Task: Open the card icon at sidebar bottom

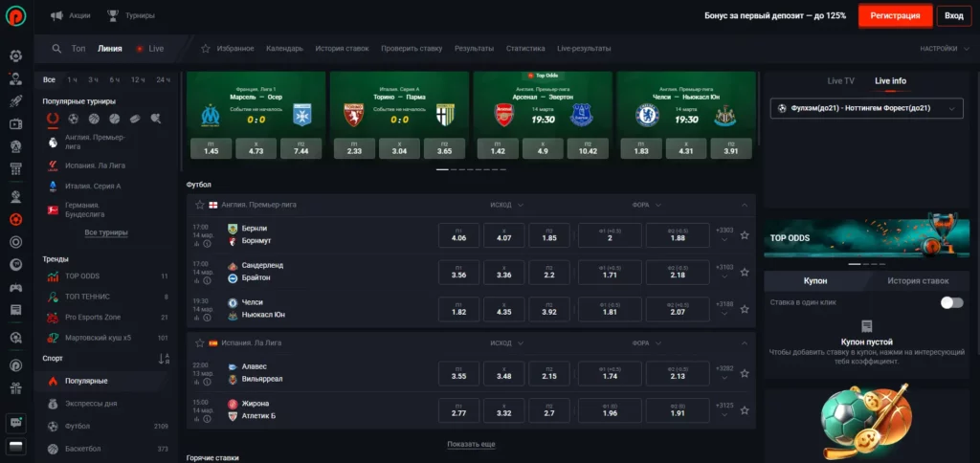Action: click(x=16, y=446)
